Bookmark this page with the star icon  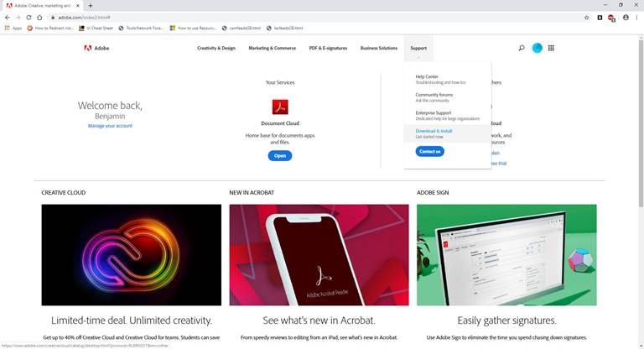(x=586, y=17)
